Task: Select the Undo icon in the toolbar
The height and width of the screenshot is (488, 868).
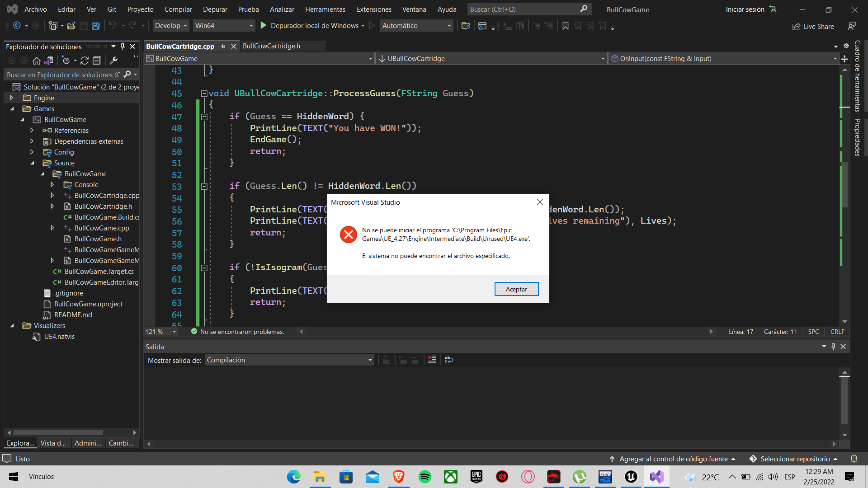Action: 113,26
